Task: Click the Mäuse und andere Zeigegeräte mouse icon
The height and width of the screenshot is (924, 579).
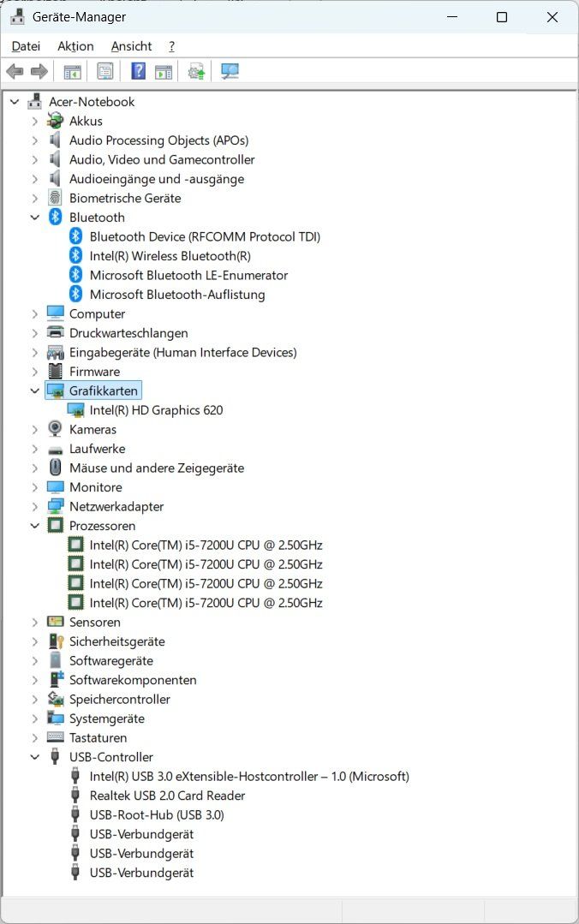Action: [x=56, y=468]
